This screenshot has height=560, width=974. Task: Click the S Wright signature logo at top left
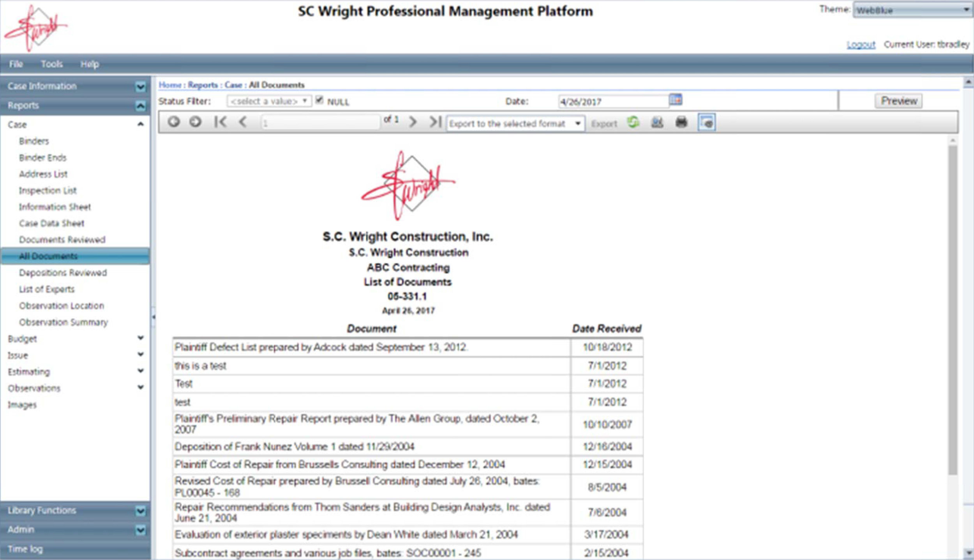tap(36, 27)
